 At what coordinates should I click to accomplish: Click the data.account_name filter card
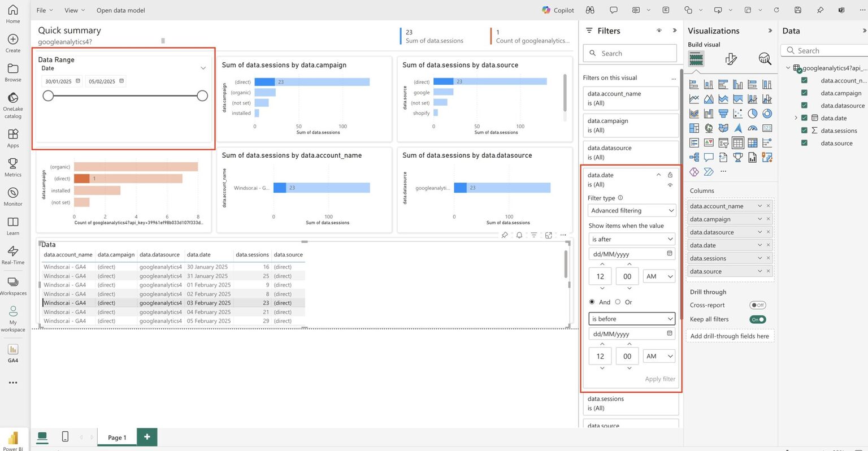pos(631,98)
